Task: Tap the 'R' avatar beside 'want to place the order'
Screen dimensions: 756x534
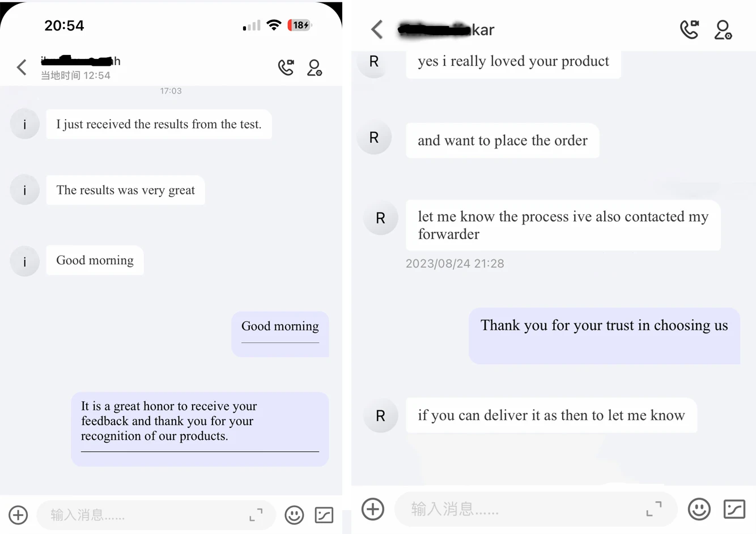Action: [374, 138]
